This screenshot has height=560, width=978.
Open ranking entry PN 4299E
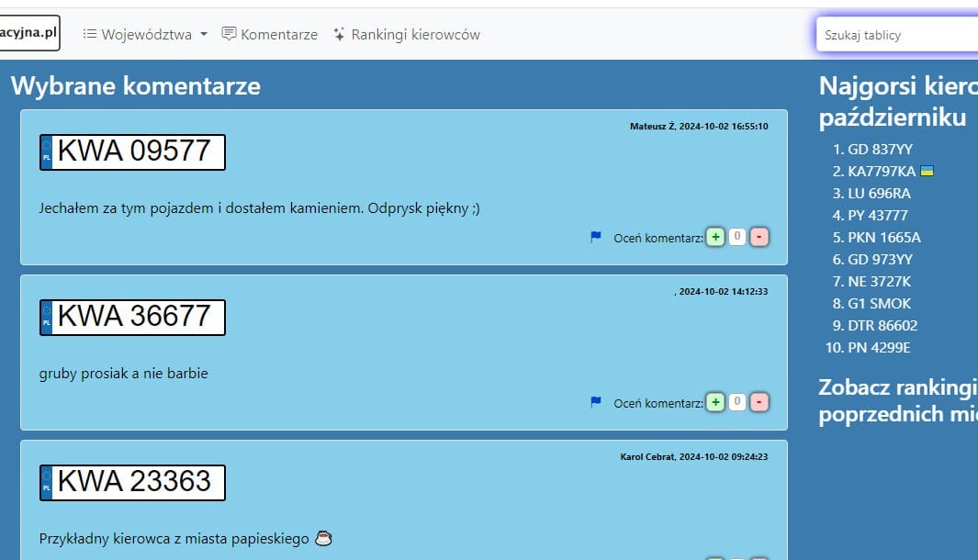click(x=879, y=347)
